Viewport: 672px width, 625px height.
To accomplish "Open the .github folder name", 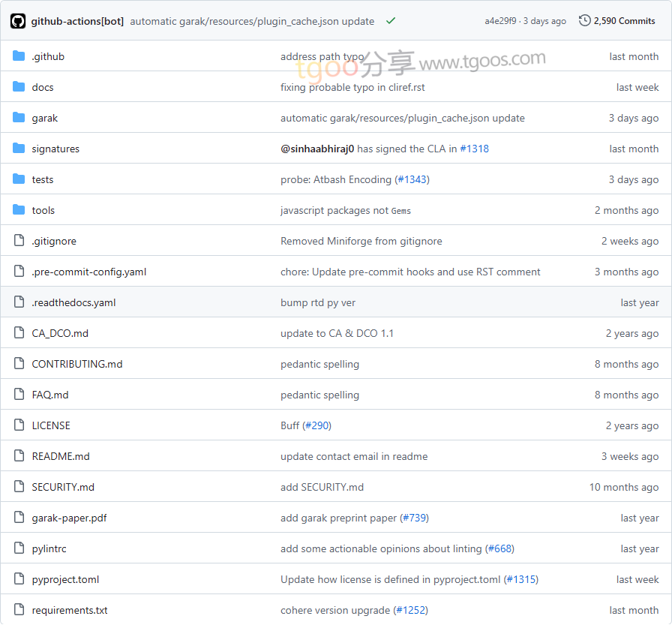I will (x=48, y=56).
